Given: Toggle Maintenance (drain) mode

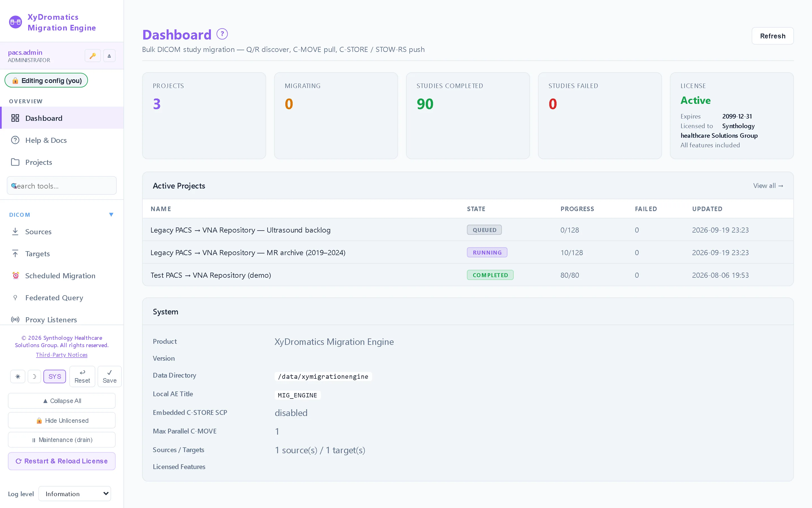Looking at the screenshot, I should tap(62, 439).
